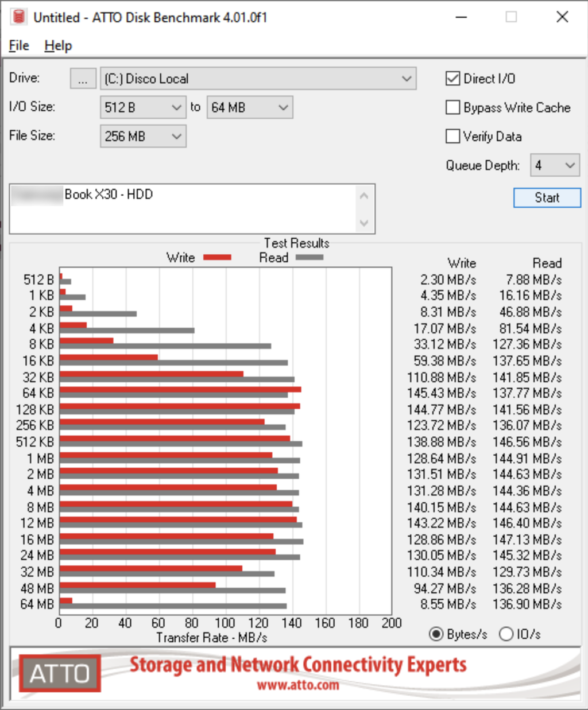588x710 pixels.
Task: Open the Queue Depth dropdown
Action: pyautogui.click(x=555, y=165)
